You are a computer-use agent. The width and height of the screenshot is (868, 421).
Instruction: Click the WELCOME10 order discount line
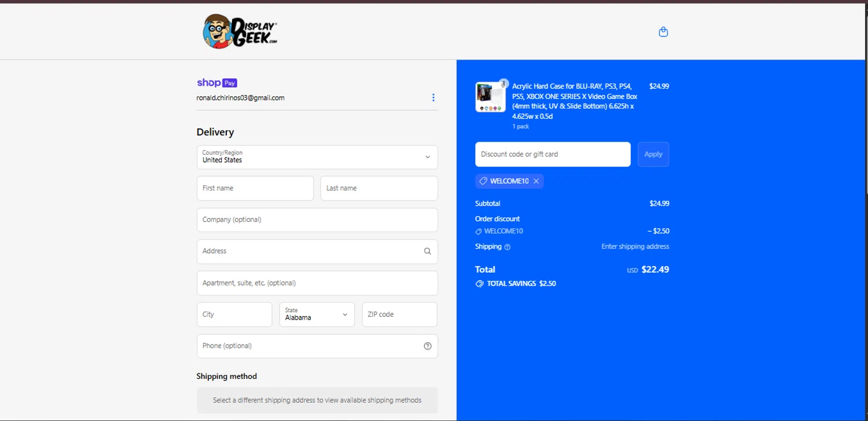(499, 231)
